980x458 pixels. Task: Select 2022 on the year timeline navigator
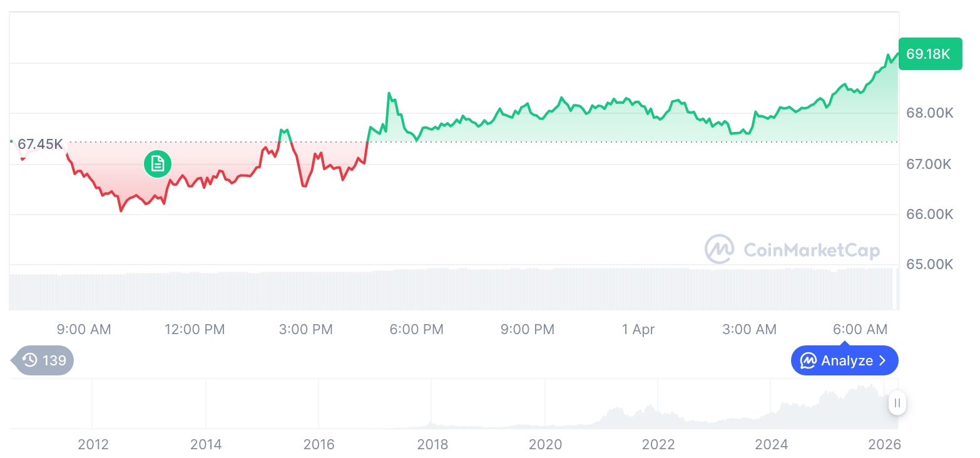(x=658, y=445)
